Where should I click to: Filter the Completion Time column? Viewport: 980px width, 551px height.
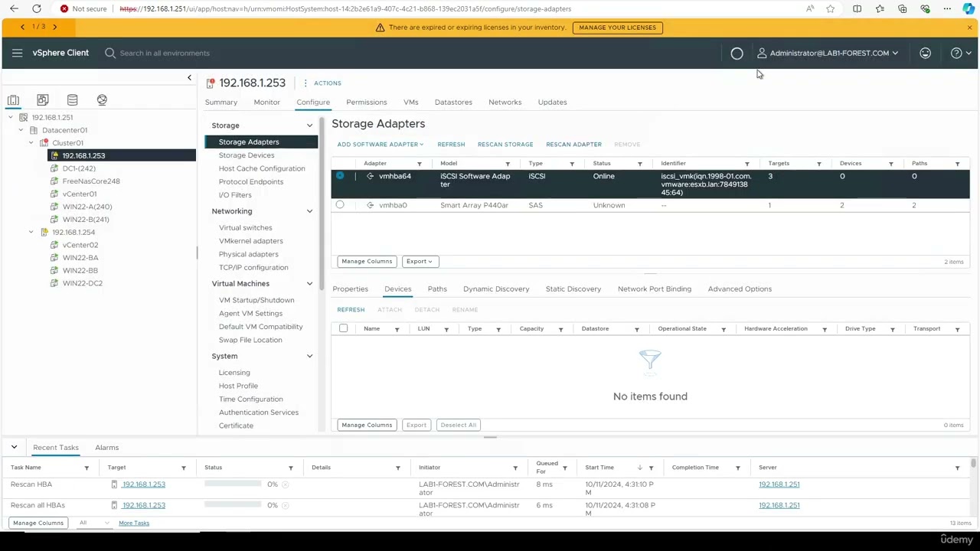click(x=738, y=468)
